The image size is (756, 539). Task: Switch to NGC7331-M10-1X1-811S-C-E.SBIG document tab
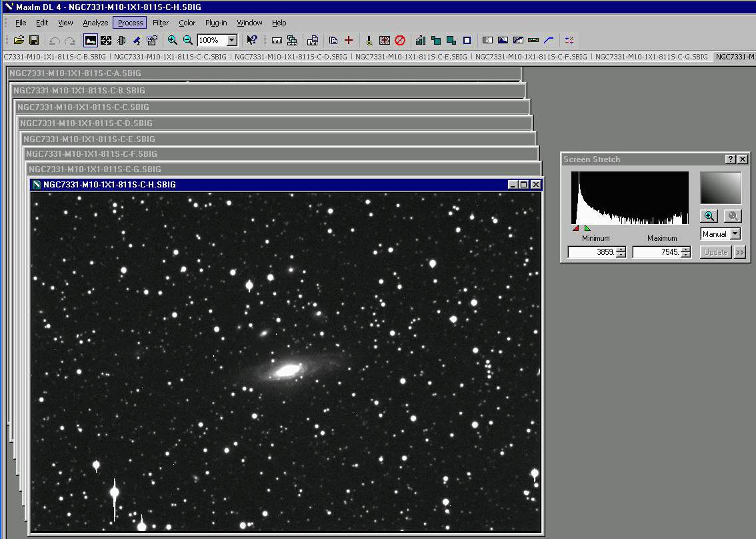(x=411, y=57)
